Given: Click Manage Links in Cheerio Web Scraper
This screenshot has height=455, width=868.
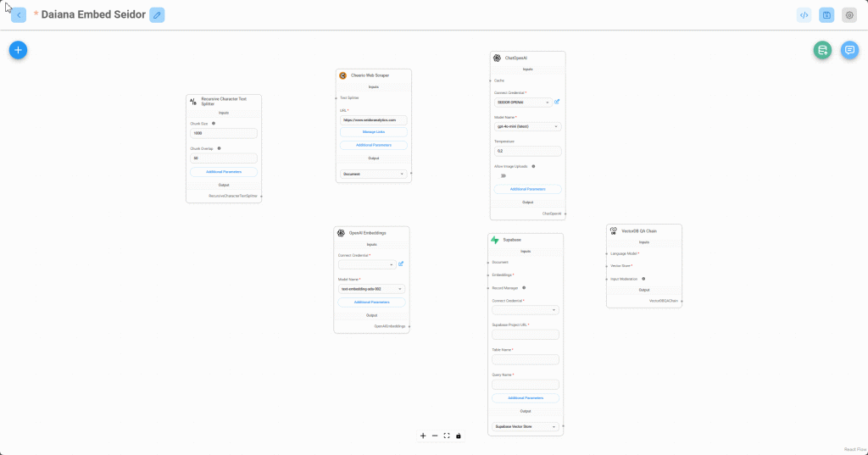Looking at the screenshot, I should (x=373, y=132).
